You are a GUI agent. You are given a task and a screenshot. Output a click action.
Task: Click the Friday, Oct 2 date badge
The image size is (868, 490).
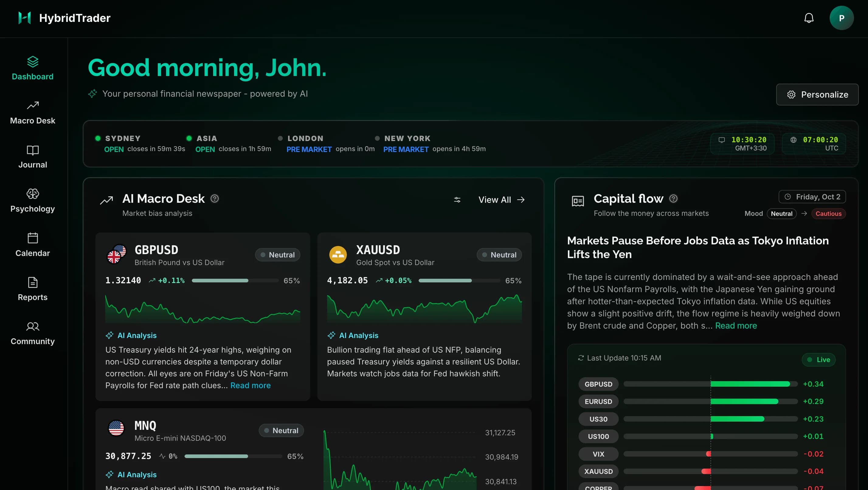pos(812,197)
